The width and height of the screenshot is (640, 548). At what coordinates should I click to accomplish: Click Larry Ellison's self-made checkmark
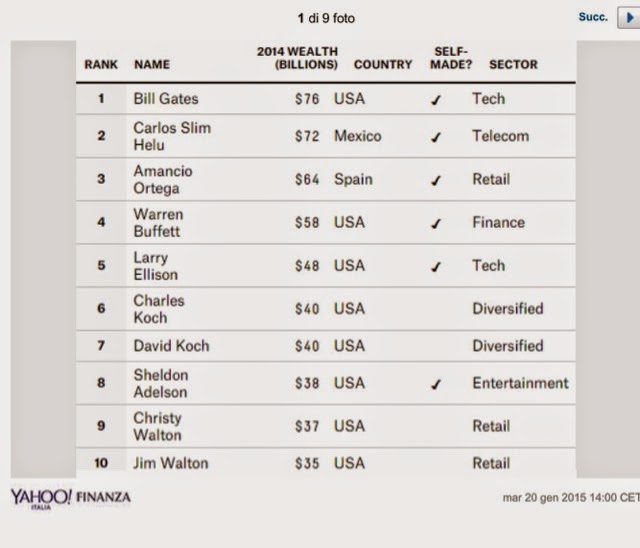pyautogui.click(x=436, y=266)
